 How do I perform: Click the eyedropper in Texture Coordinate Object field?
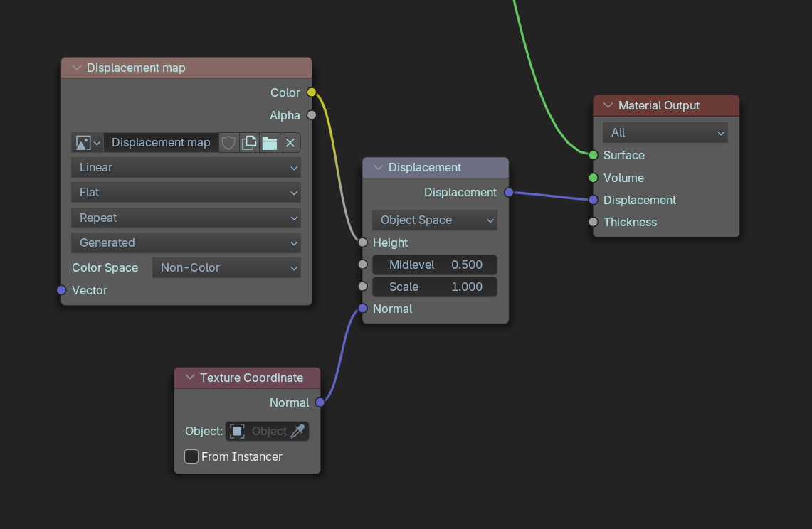tap(297, 431)
